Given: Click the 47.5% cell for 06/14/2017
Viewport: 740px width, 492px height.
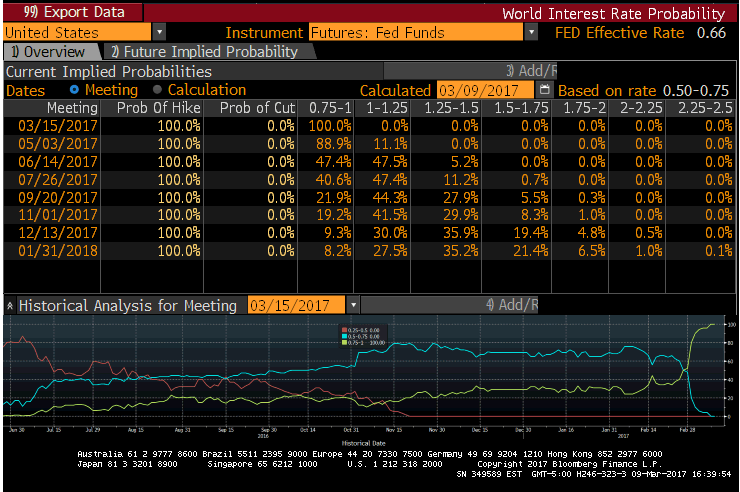Looking at the screenshot, I should 390,162.
